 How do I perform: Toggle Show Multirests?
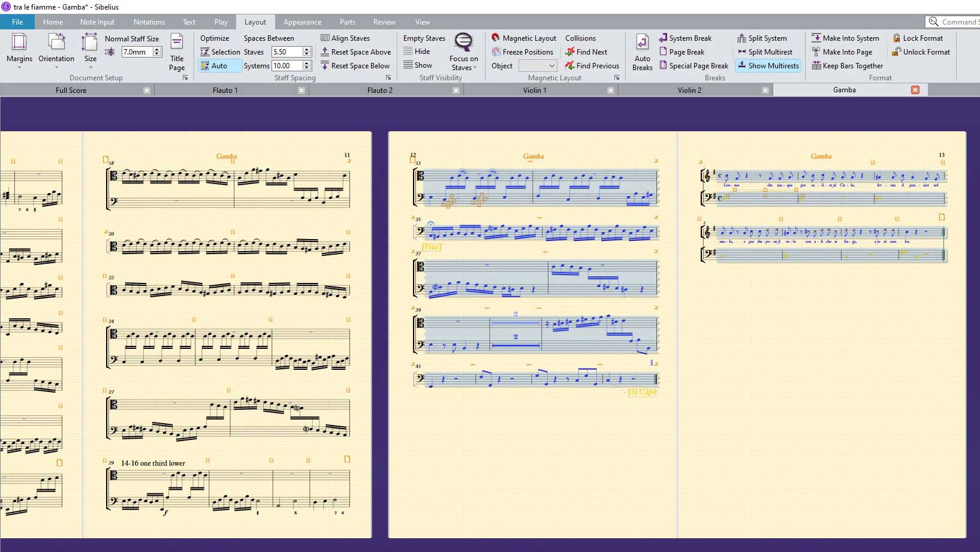pos(768,66)
